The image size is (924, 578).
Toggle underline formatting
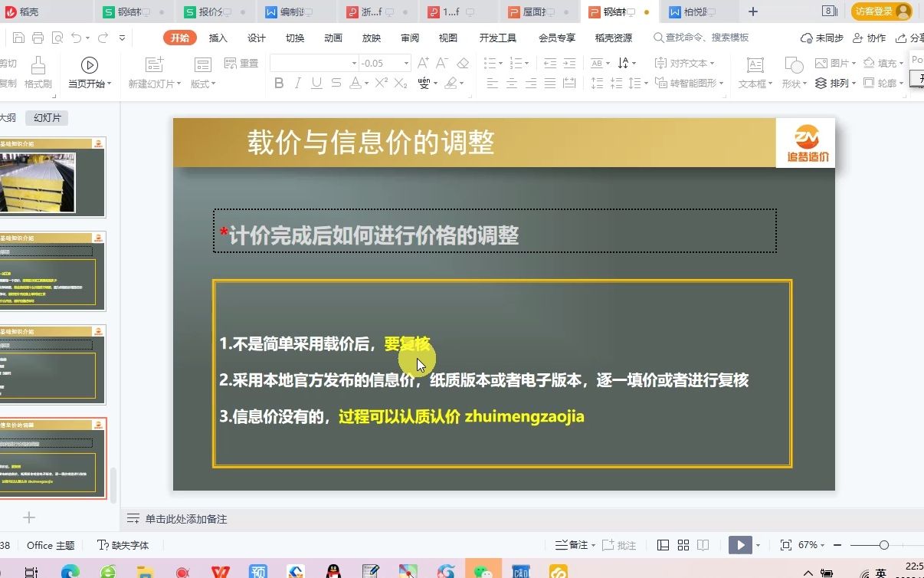click(316, 84)
